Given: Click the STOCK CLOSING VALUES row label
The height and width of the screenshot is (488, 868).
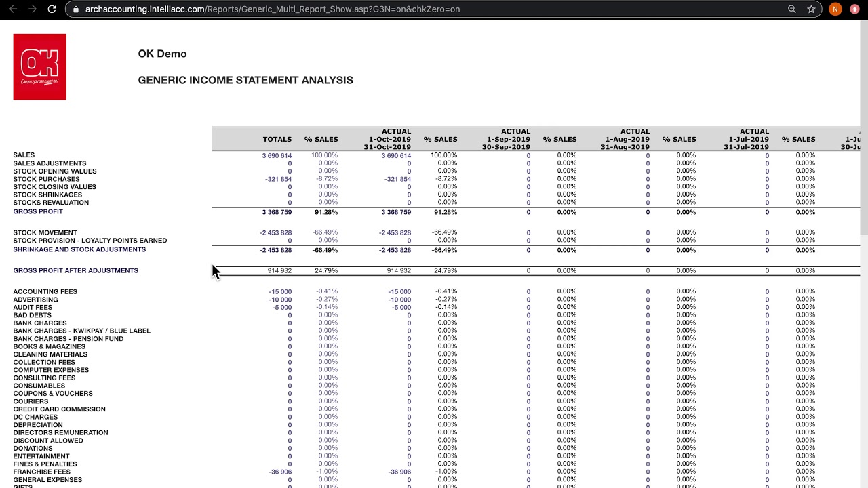Looking at the screenshot, I should 54,187.
